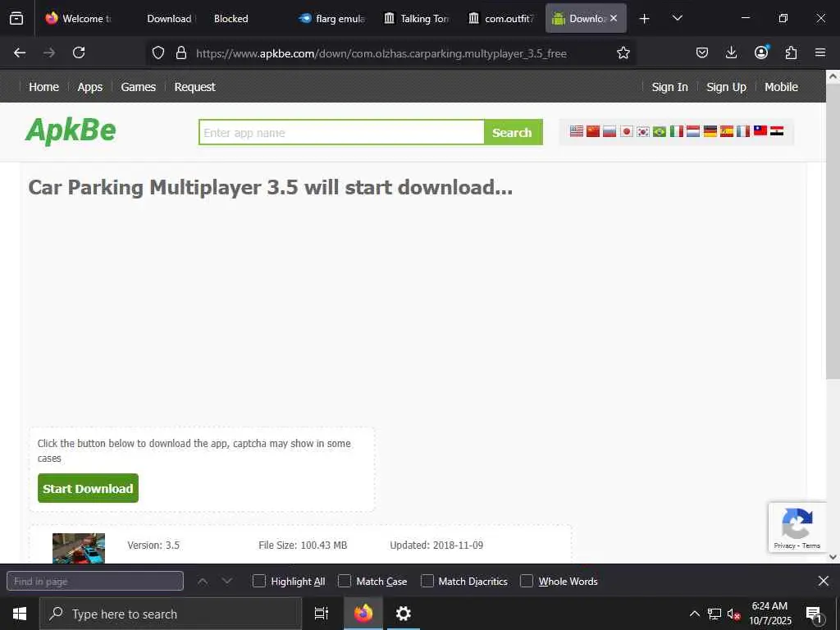
Task: Switch to the Blocked tab
Action: click(x=231, y=18)
